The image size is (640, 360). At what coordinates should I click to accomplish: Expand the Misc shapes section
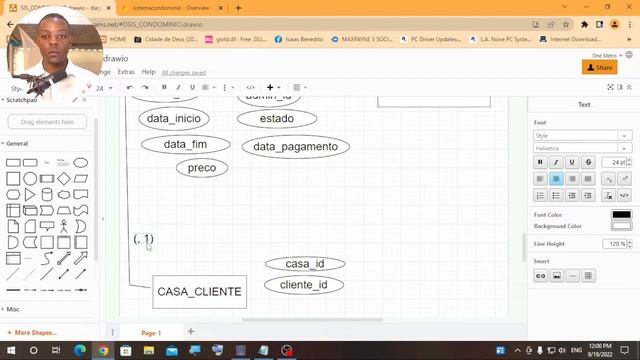point(10,309)
